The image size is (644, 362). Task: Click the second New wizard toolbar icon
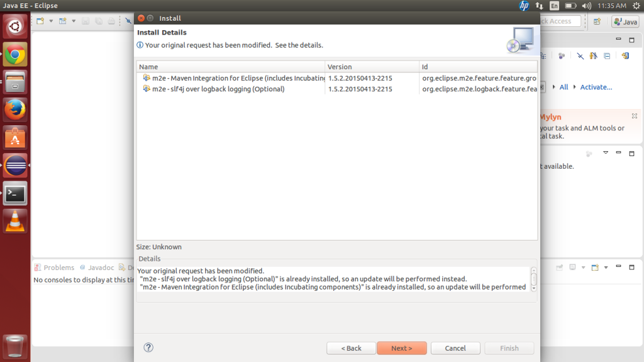click(63, 21)
